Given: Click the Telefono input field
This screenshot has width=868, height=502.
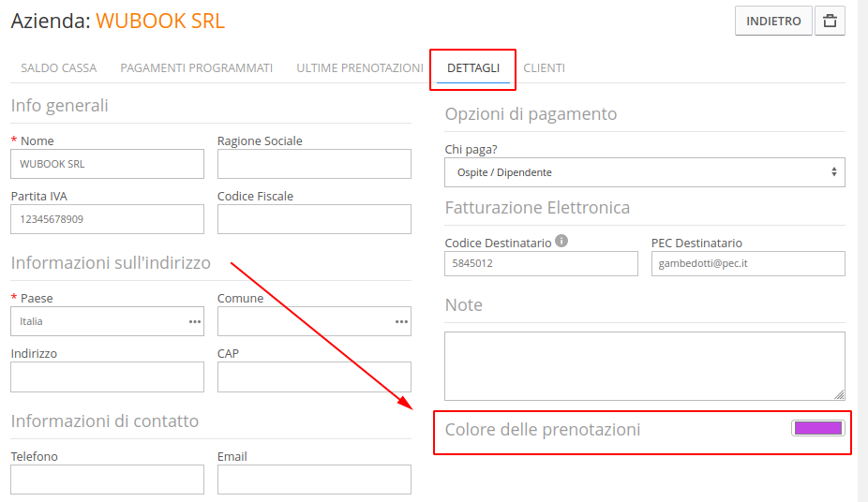Looking at the screenshot, I should (108, 480).
